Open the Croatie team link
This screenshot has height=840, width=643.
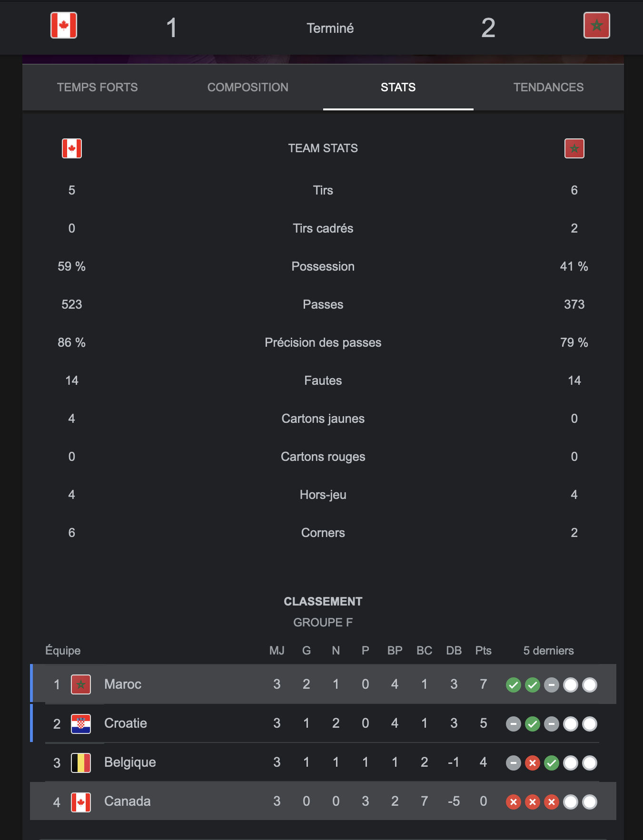point(126,723)
